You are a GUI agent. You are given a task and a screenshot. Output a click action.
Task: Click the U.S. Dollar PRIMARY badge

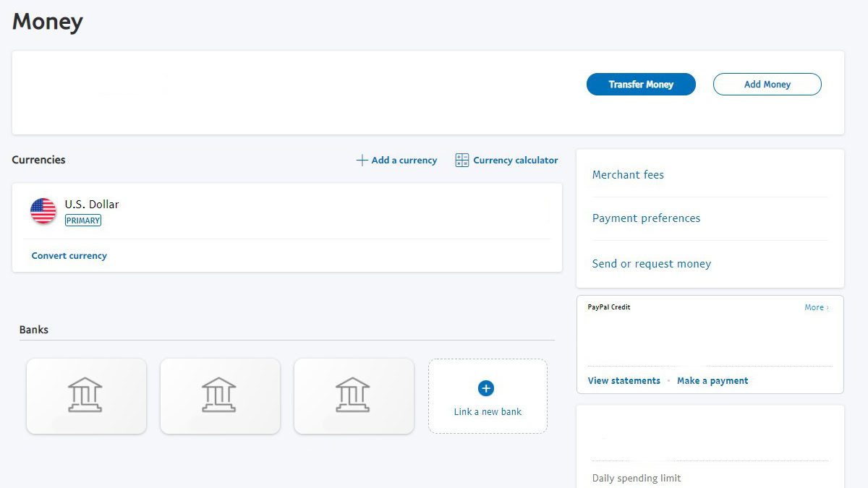click(83, 221)
